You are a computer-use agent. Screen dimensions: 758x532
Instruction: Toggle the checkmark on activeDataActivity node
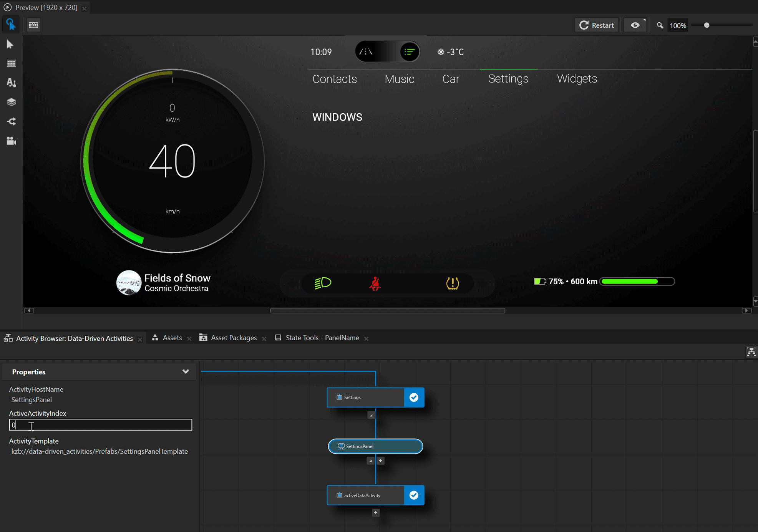[414, 495]
